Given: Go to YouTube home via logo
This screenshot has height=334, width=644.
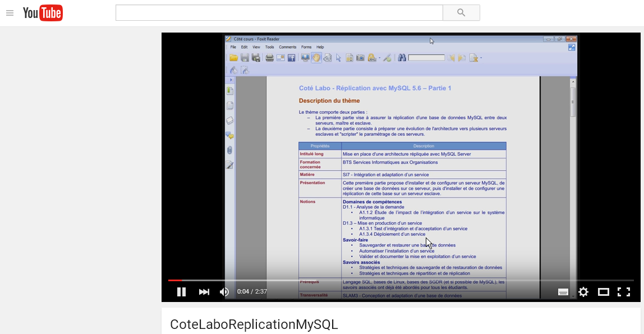Looking at the screenshot, I should pos(43,13).
